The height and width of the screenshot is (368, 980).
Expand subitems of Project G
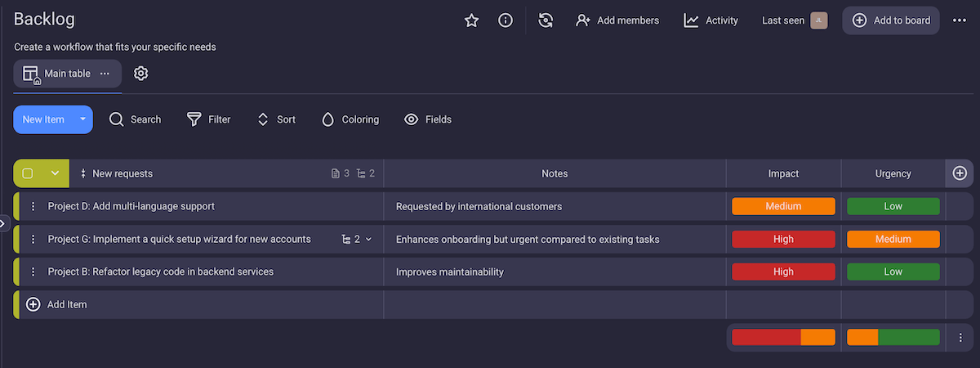(x=357, y=240)
